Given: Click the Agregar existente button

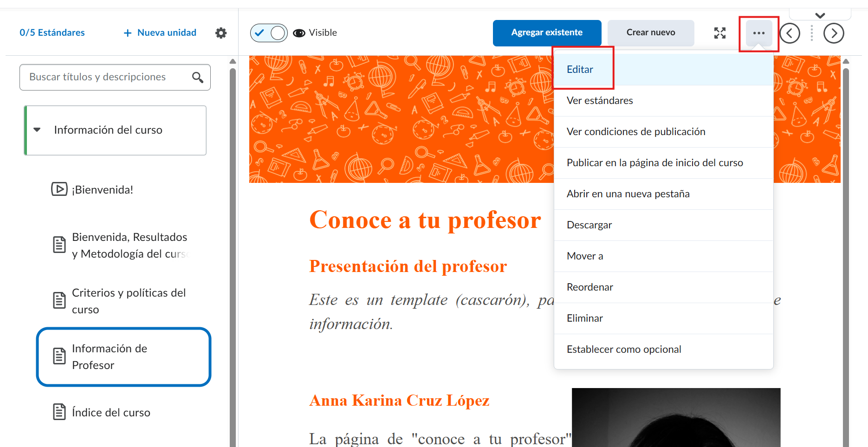Looking at the screenshot, I should point(547,33).
